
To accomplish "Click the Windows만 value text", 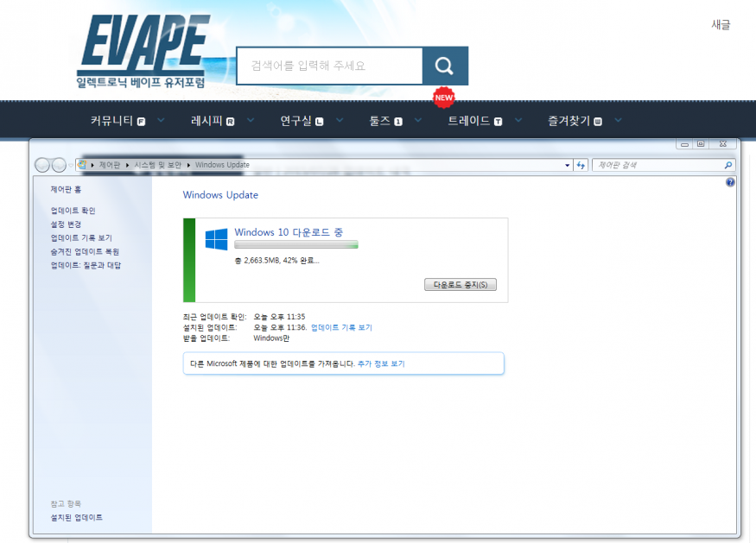I will coord(271,338).
